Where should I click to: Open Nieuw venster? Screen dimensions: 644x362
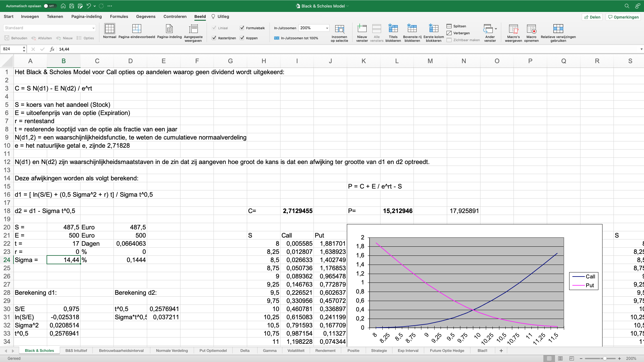(362, 29)
